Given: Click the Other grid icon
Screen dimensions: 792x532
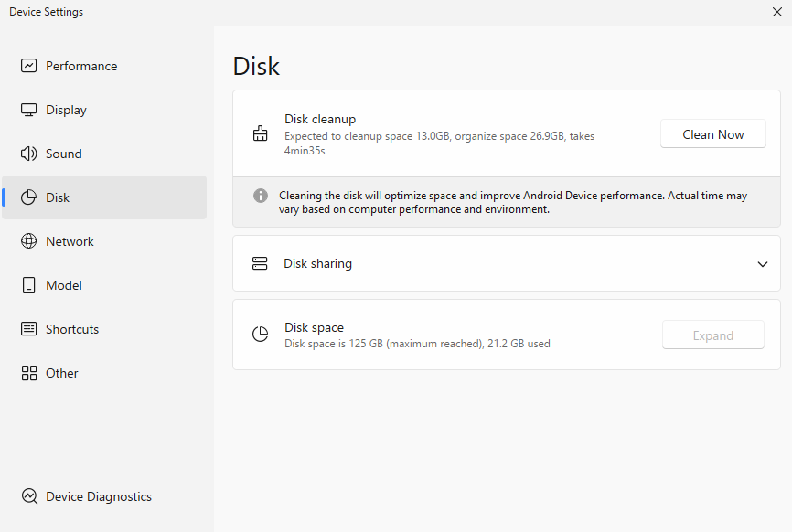Looking at the screenshot, I should coord(29,373).
